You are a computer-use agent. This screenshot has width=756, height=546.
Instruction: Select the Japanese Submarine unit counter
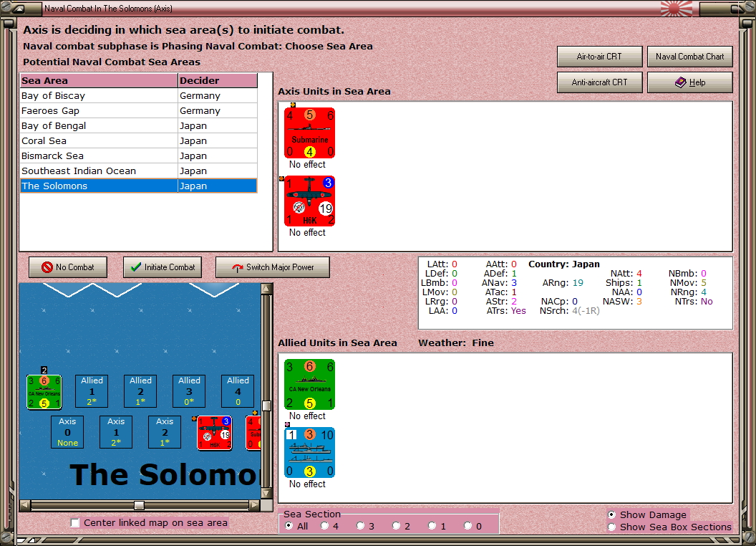pyautogui.click(x=309, y=133)
